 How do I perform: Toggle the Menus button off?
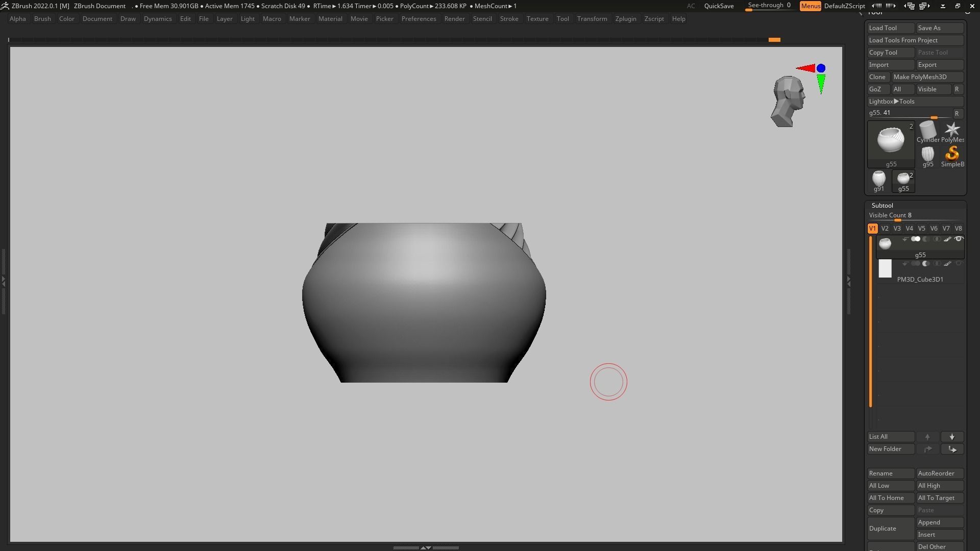(x=810, y=6)
